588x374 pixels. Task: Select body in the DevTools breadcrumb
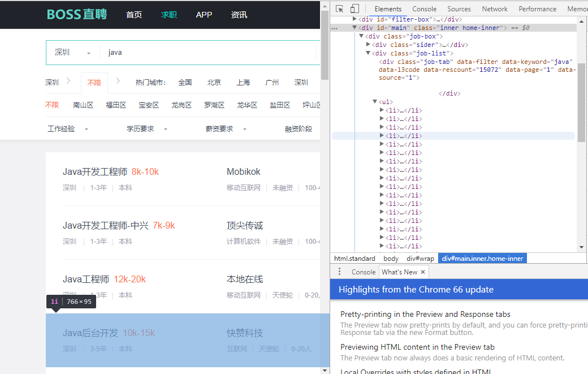coord(391,259)
